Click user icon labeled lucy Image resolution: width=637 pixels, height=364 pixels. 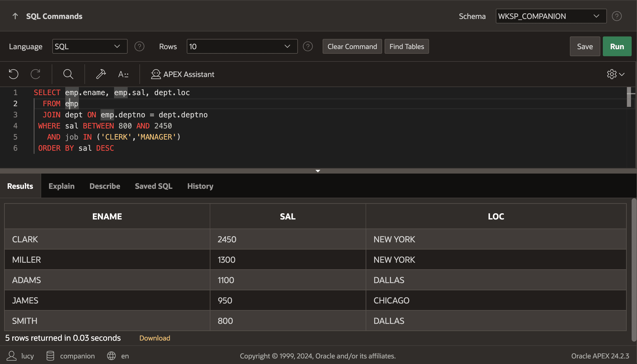tap(11, 356)
